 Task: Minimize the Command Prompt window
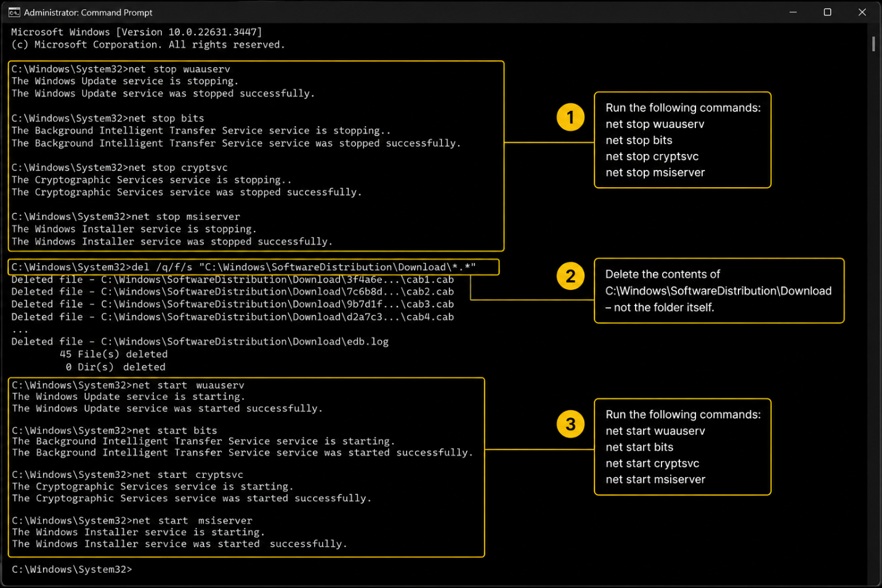793,12
